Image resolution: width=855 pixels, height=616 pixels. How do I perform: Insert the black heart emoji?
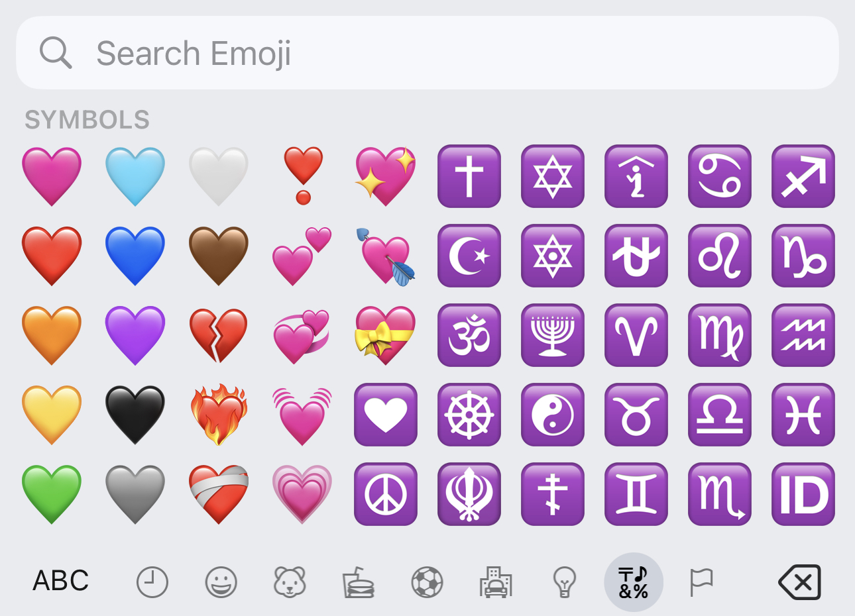click(x=135, y=415)
